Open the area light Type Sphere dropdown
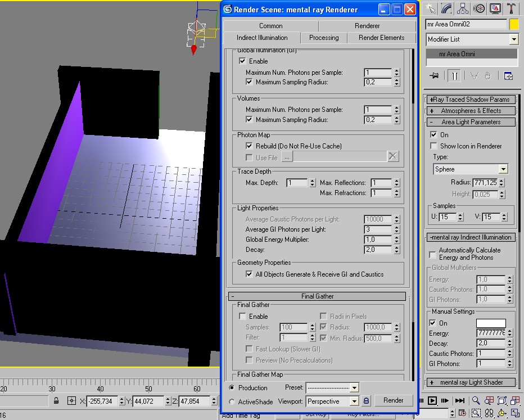Screen dimensions: 524x420 click(503, 169)
